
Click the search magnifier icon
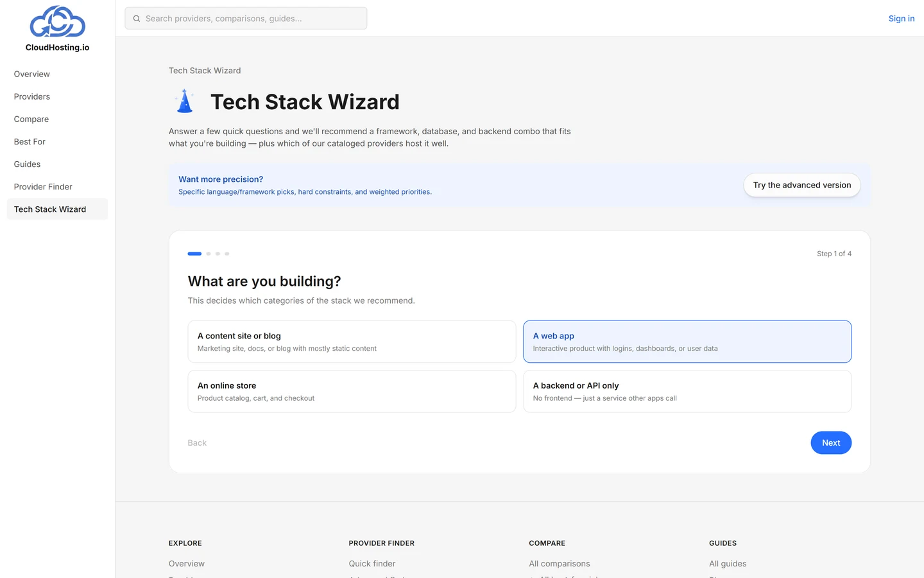137,19
